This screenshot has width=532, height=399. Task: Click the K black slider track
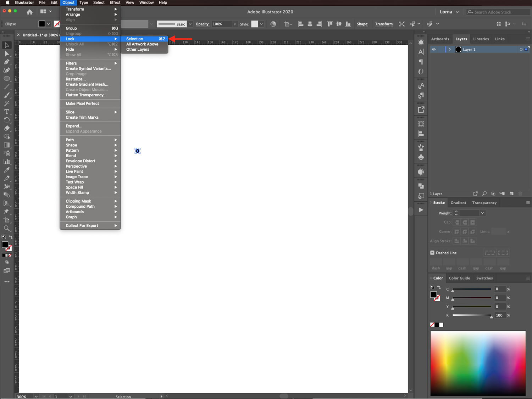click(x=472, y=315)
